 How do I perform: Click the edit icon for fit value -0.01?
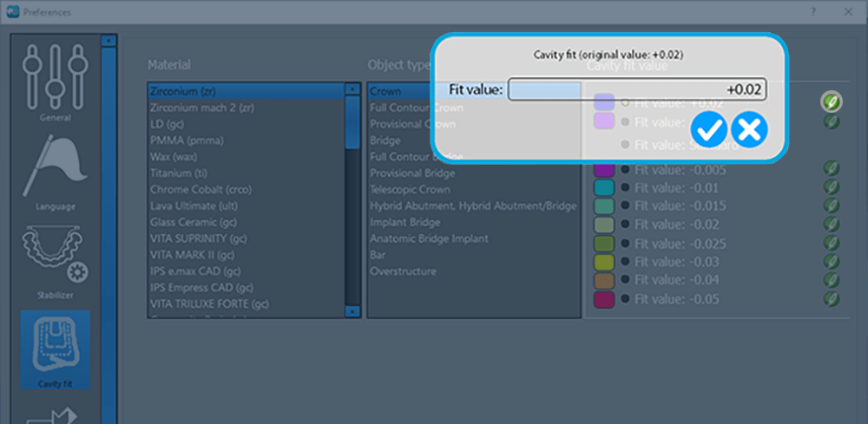[831, 186]
